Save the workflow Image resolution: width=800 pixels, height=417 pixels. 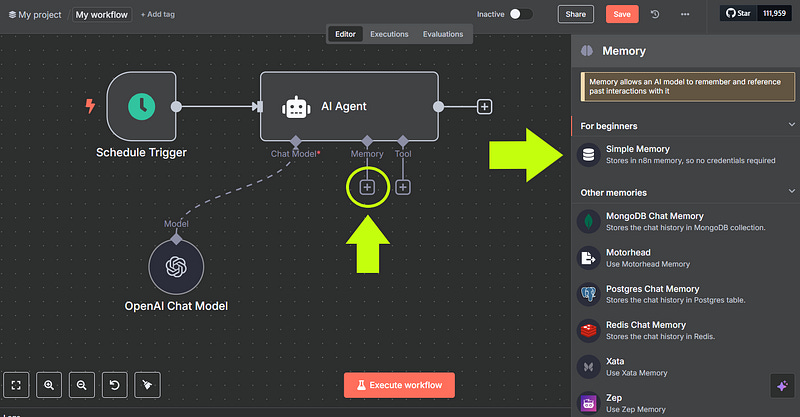[622, 14]
